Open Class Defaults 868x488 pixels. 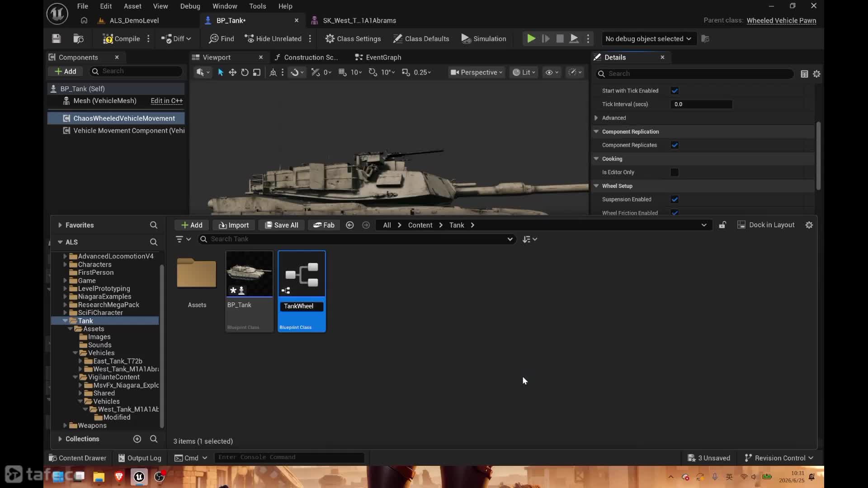(421, 39)
